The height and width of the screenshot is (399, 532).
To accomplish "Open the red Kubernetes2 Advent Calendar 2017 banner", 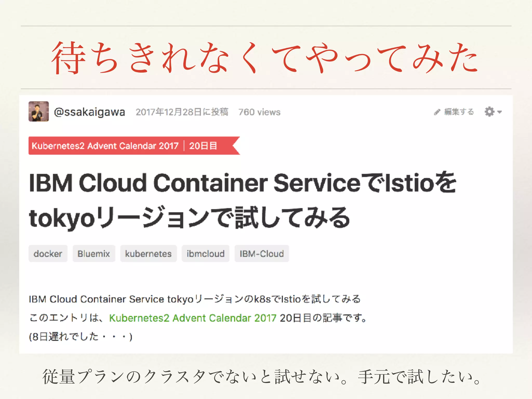I will click(105, 146).
